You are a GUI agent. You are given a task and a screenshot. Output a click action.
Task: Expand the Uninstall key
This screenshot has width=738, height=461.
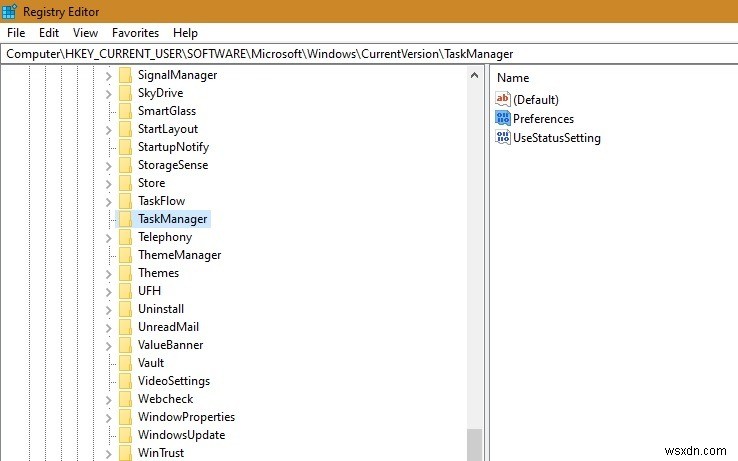pyautogui.click(x=108, y=310)
